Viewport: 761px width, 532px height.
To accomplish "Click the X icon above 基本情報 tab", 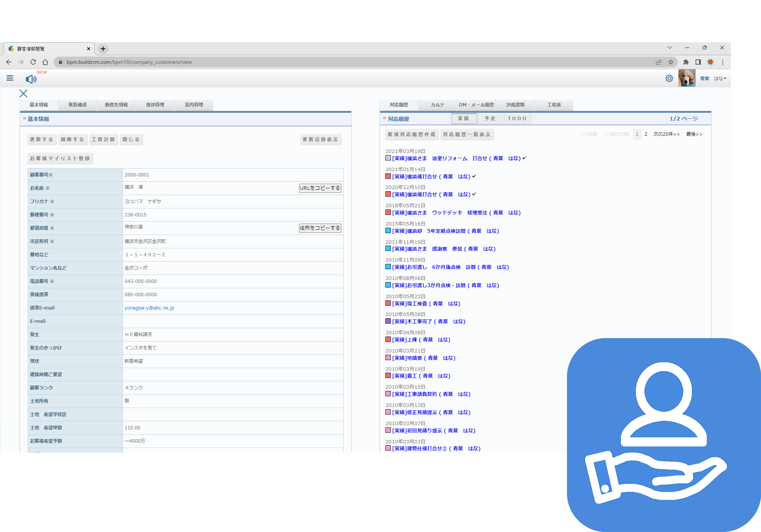I will click(23, 94).
